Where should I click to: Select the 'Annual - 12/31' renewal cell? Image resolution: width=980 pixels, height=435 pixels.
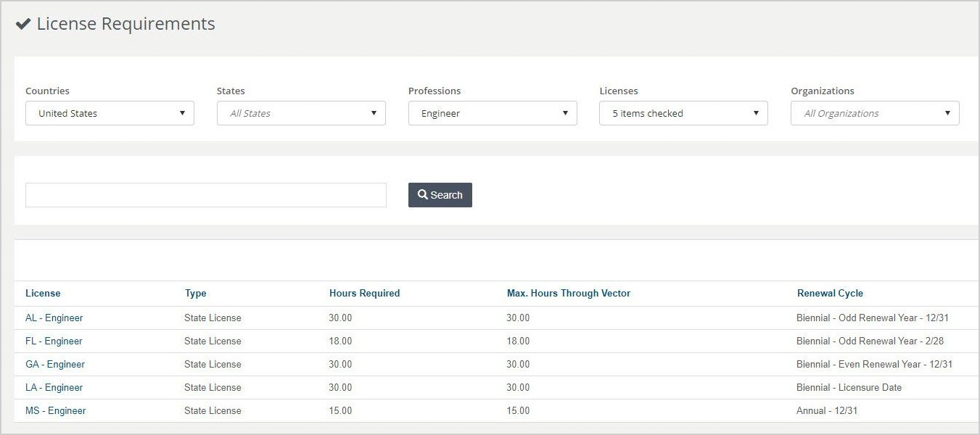(x=827, y=410)
